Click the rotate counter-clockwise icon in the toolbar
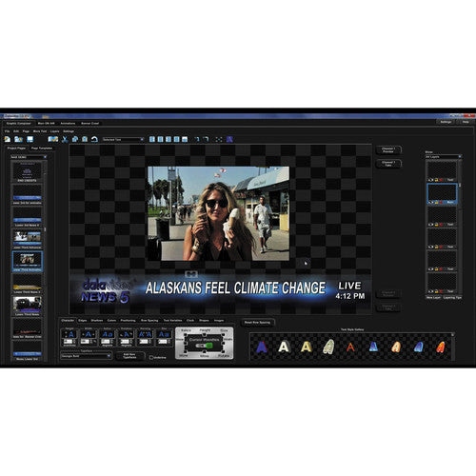The image size is (476, 476). 197,139
